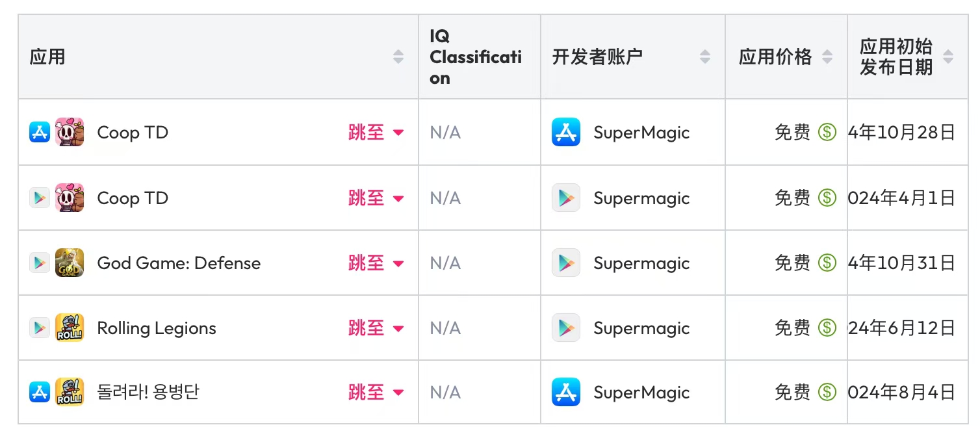Sort by 应用价格 column arrows

pos(827,57)
